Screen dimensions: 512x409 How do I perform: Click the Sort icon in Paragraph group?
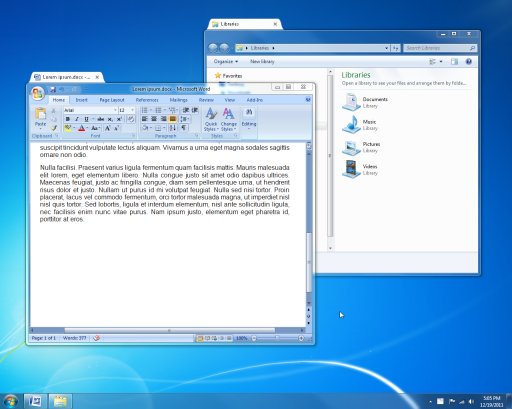(x=173, y=128)
